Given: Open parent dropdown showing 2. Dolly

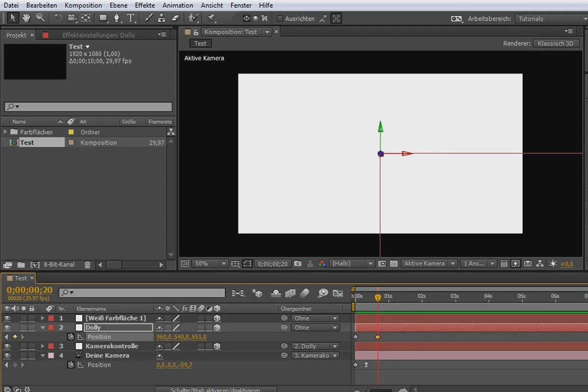Looking at the screenshot, I should click(315, 346).
